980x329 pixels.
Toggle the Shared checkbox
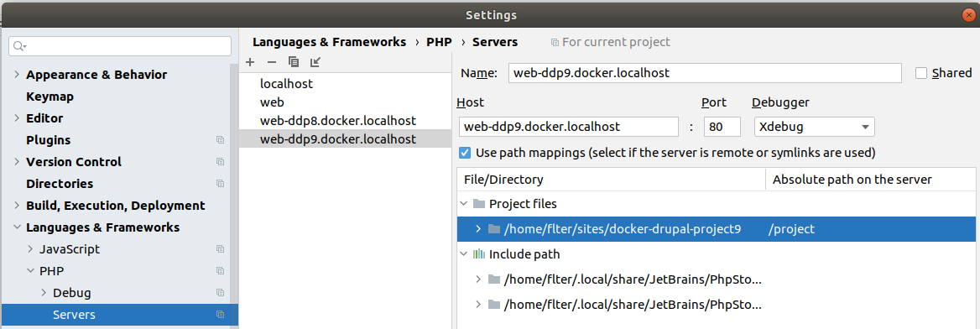click(x=920, y=73)
